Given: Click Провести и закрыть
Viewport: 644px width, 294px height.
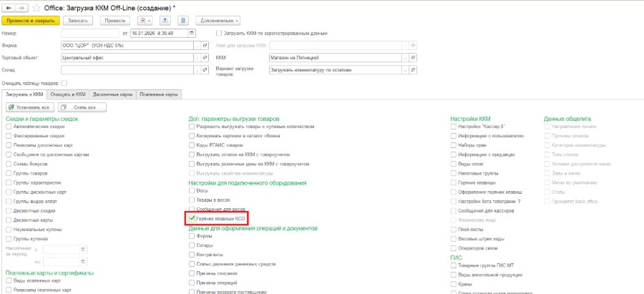Looking at the screenshot, I should 31,20.
